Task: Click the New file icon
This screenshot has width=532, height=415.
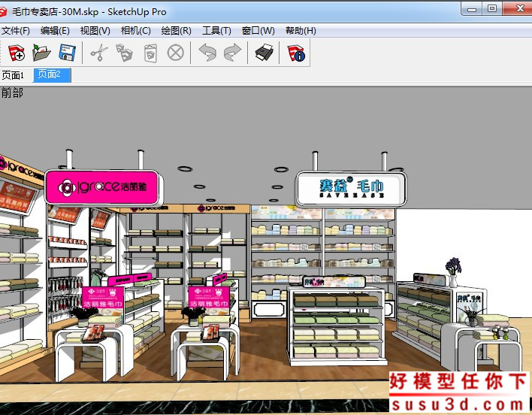Action: click(x=17, y=53)
